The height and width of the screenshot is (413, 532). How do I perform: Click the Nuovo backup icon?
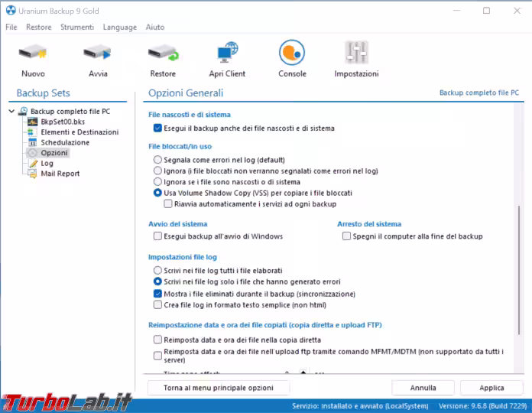tap(33, 54)
